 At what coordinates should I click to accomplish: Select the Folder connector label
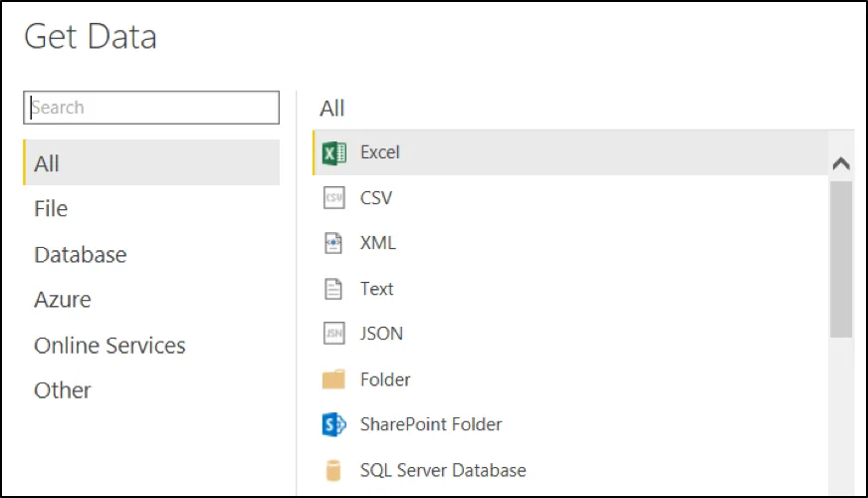[385, 379]
